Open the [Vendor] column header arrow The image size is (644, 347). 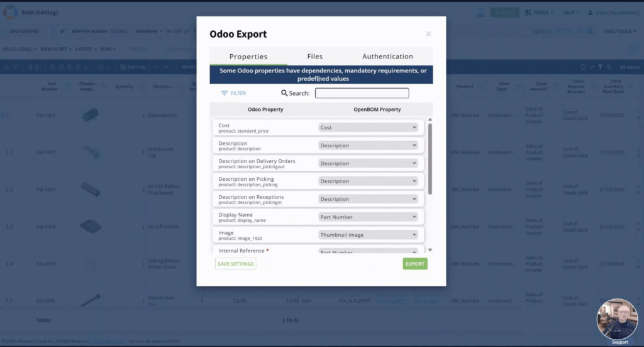(x=482, y=86)
